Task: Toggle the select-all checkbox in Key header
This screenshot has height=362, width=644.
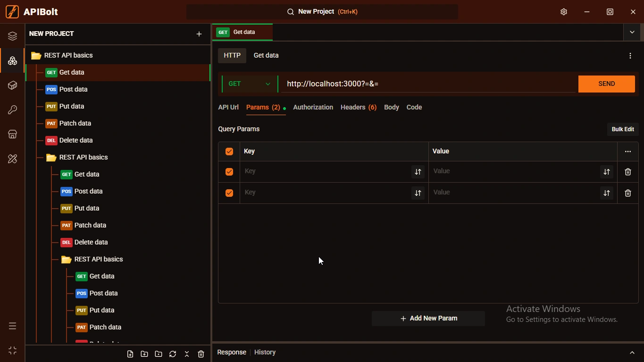Action: point(229,152)
